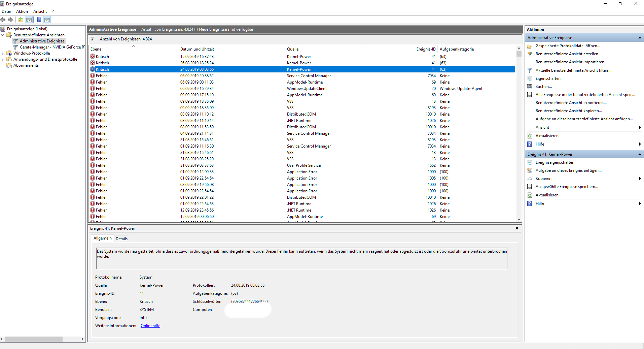
Task: Close the Ereignis 41 preview pane
Action: 517,228
